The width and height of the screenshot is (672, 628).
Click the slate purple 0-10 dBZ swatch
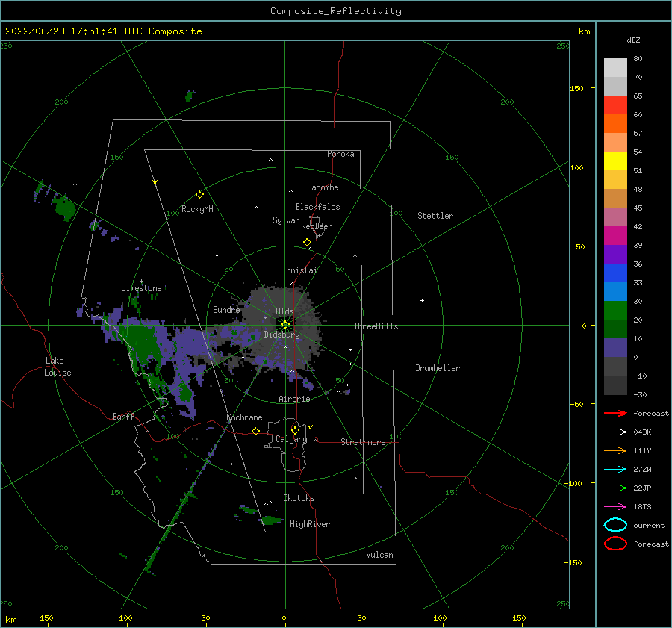615,348
